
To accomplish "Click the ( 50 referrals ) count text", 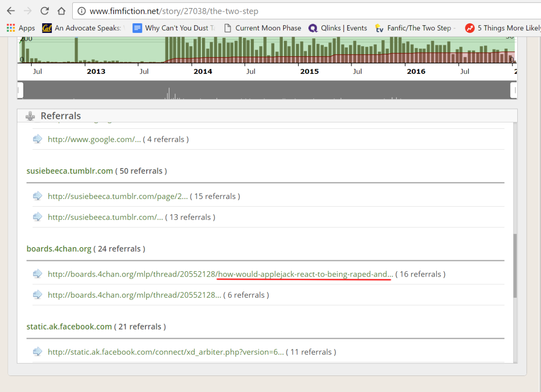I will 141,171.
